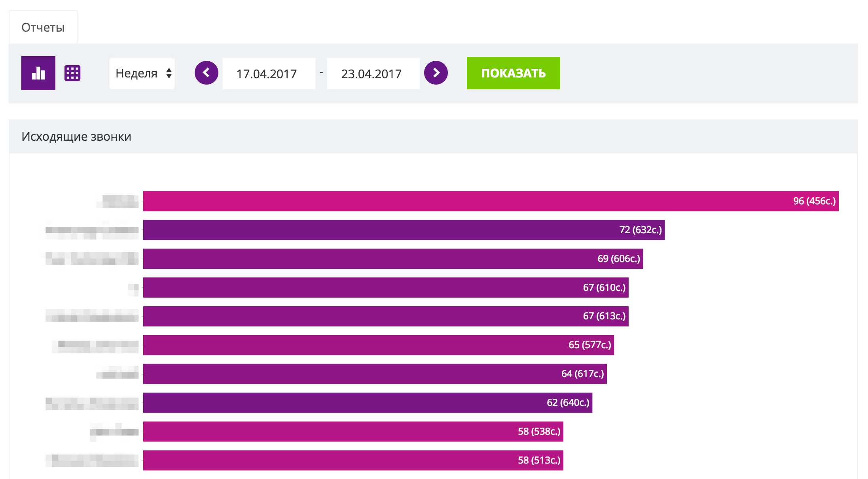Image resolution: width=868 pixels, height=479 pixels.
Task: Open the Неделя period dropdown
Action: tap(142, 73)
